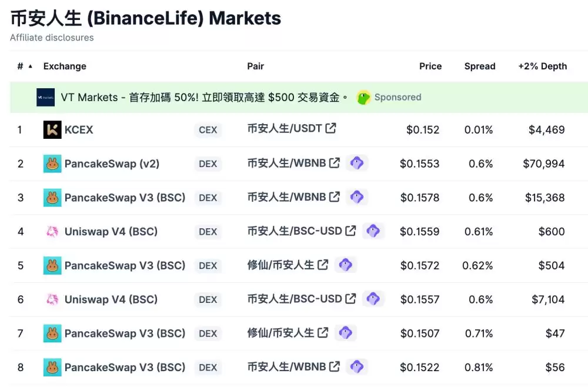The height and width of the screenshot is (387, 588).
Task: Click the 币安人生/WBNB pair text on row 3
Action: click(x=286, y=198)
